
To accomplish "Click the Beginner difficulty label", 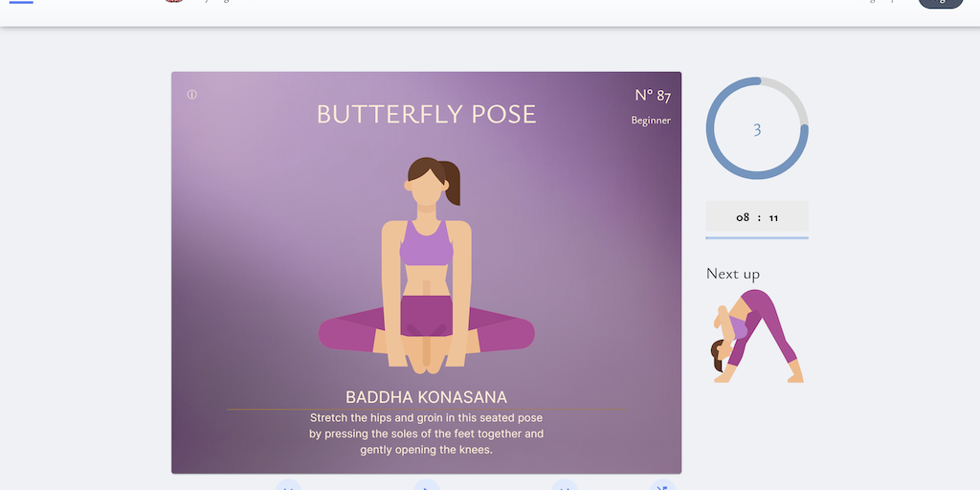I will pyautogui.click(x=651, y=121).
